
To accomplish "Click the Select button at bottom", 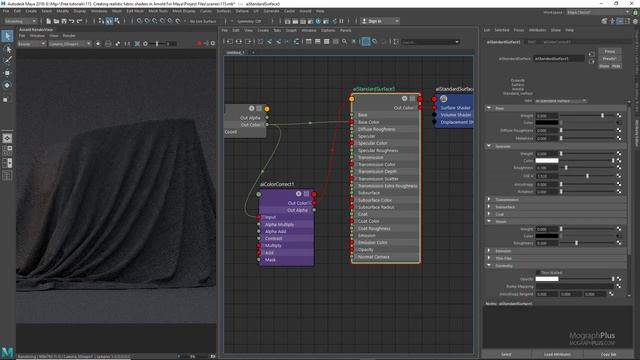I will [506, 354].
